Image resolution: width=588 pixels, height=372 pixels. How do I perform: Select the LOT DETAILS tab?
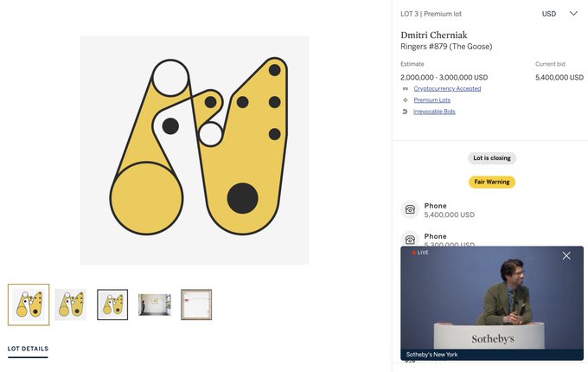[x=29, y=349]
